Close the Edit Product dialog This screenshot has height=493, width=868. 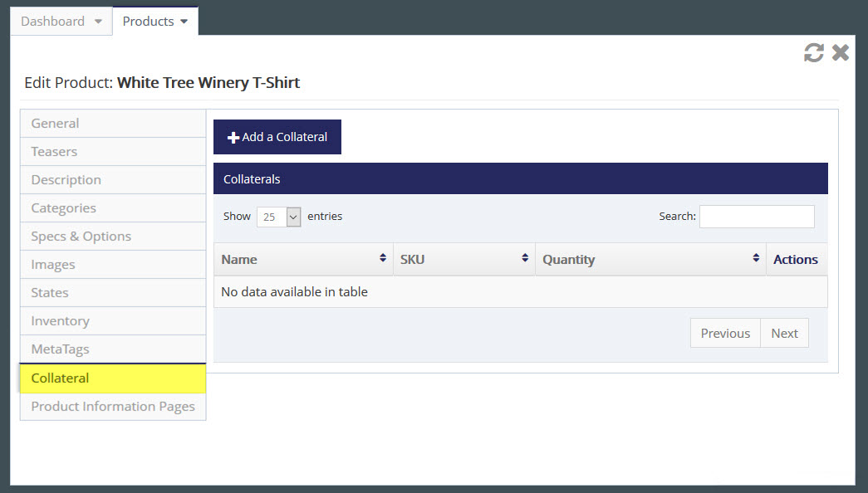[840, 51]
